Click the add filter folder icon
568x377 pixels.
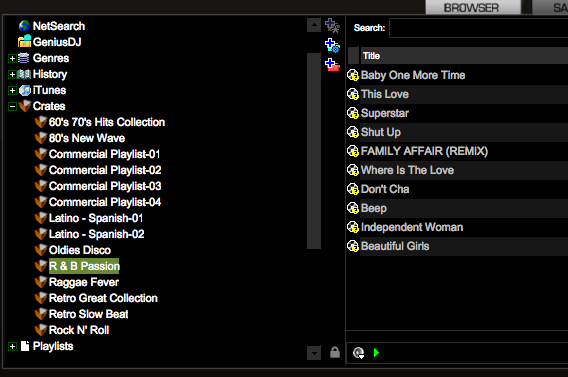point(332,45)
